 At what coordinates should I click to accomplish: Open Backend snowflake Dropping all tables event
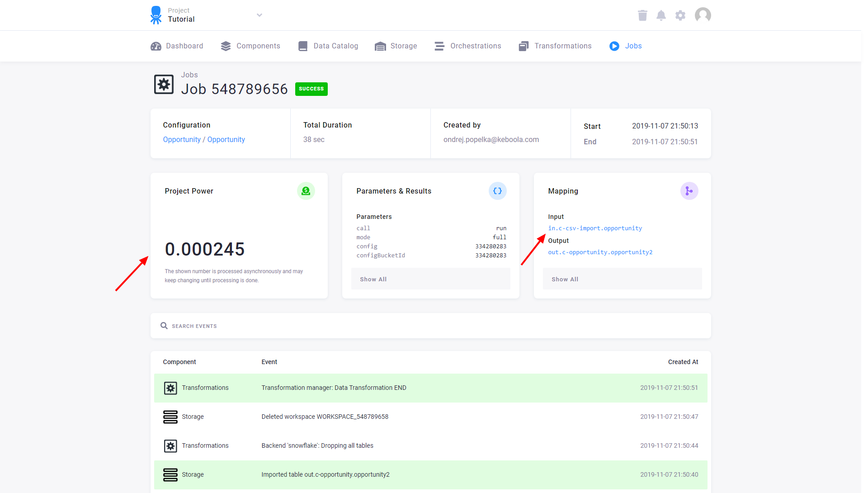tap(431, 446)
